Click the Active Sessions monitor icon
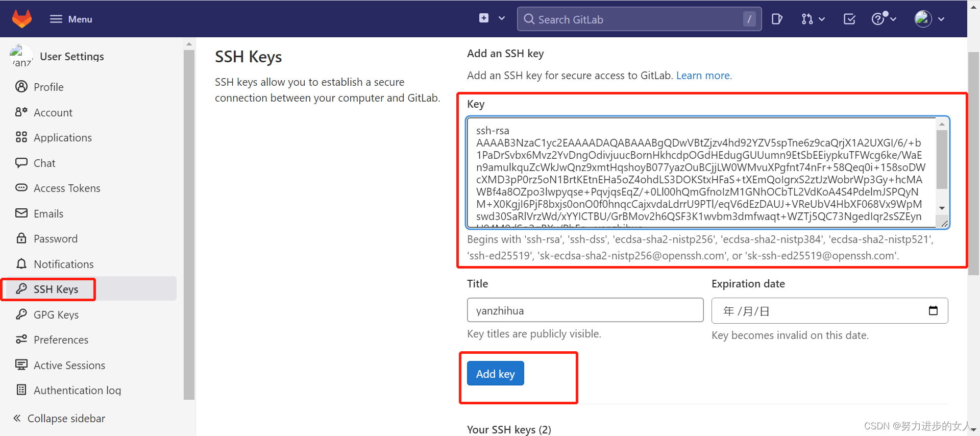 coord(21,365)
